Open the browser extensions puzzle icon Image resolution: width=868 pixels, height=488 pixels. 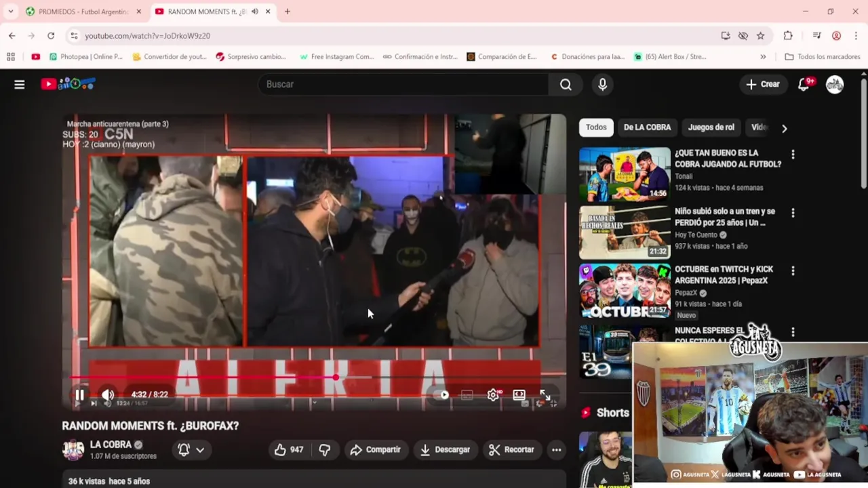788,36
